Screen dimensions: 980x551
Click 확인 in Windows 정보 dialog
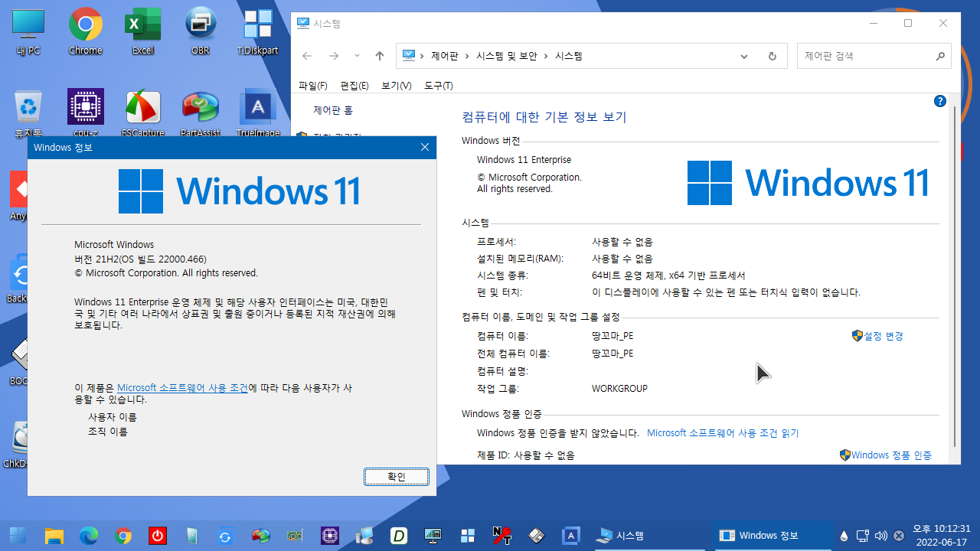pyautogui.click(x=396, y=477)
